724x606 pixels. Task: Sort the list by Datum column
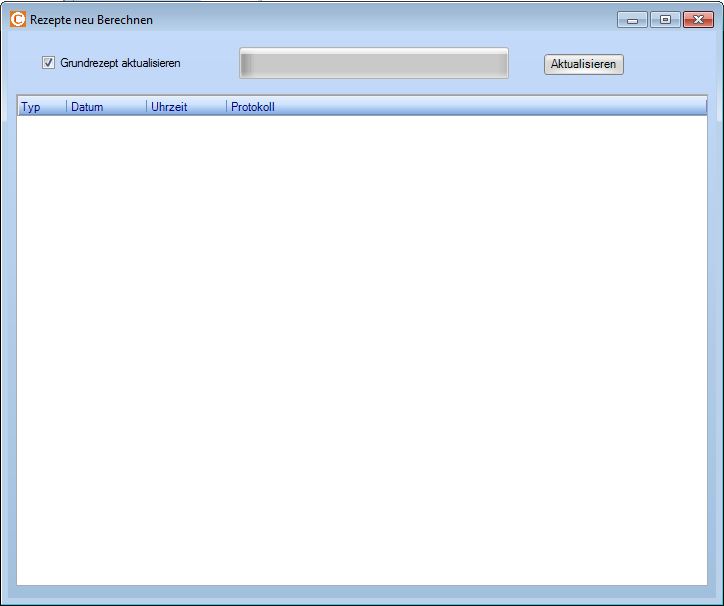pos(88,107)
